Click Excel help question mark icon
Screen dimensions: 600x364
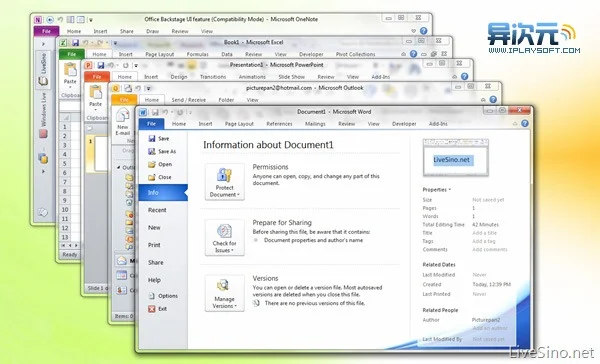click(x=413, y=54)
